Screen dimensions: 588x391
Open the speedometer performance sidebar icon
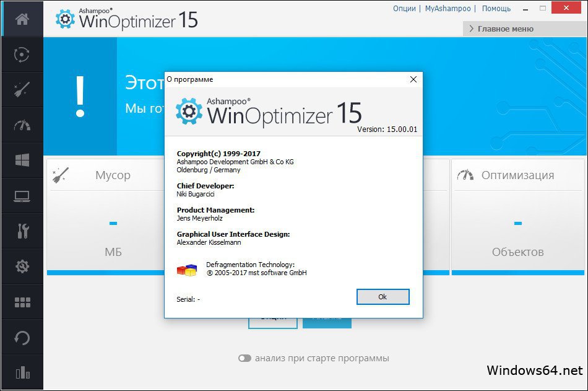pos(22,125)
